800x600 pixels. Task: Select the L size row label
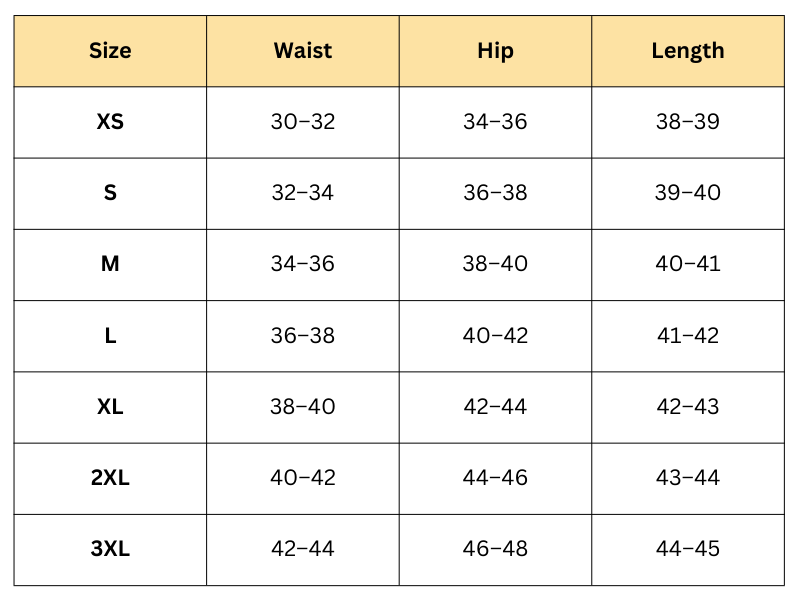[110, 336]
